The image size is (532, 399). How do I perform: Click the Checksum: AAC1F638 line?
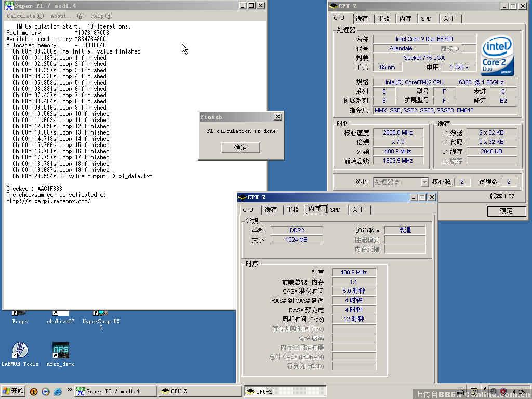coord(34,189)
